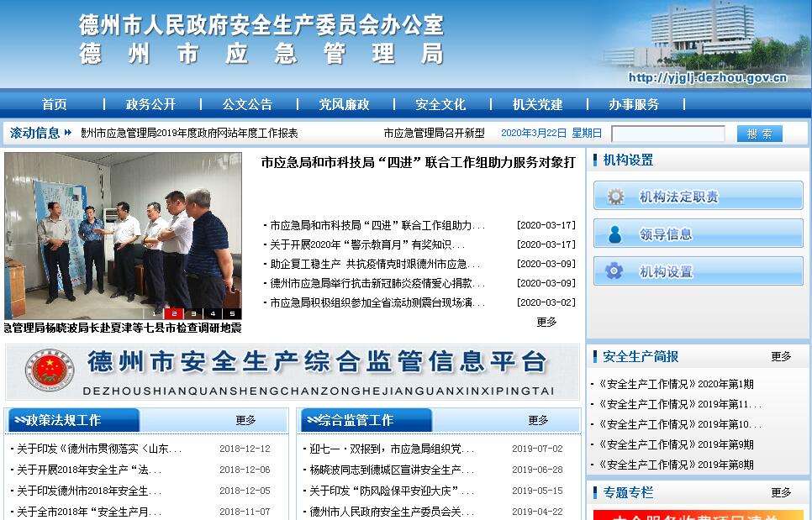This screenshot has height=520, width=812.
Task: Click 更多 in 政策法规工作 panel
Action: coord(245,420)
